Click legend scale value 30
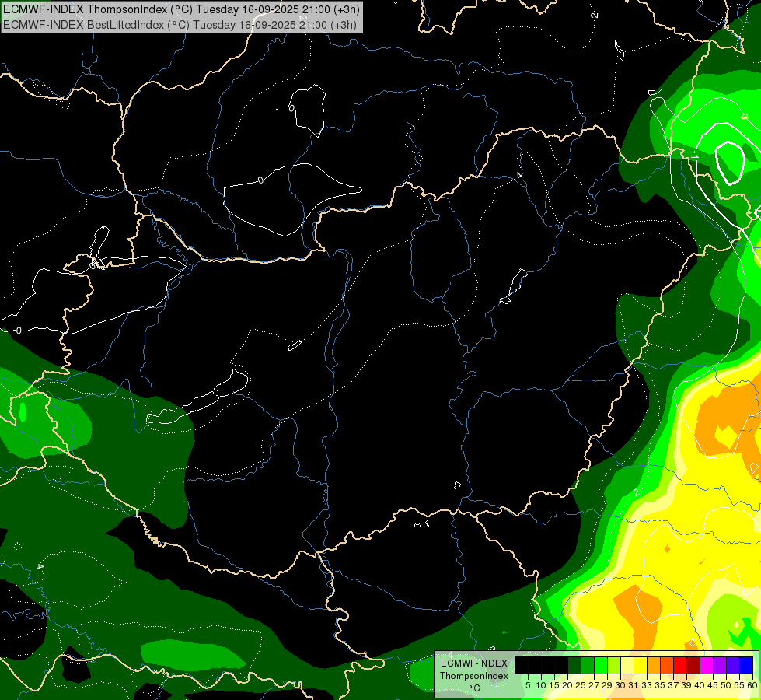Image resolution: width=761 pixels, height=700 pixels. point(620,685)
